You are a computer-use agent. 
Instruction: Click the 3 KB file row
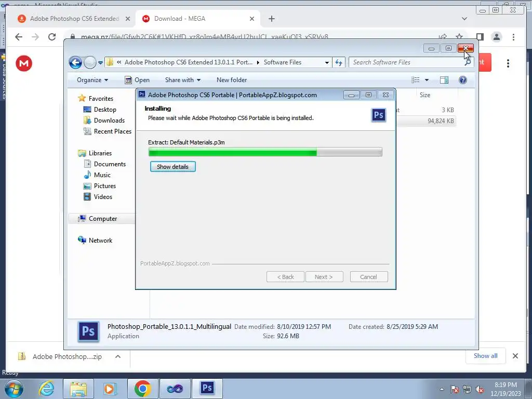tap(426, 110)
